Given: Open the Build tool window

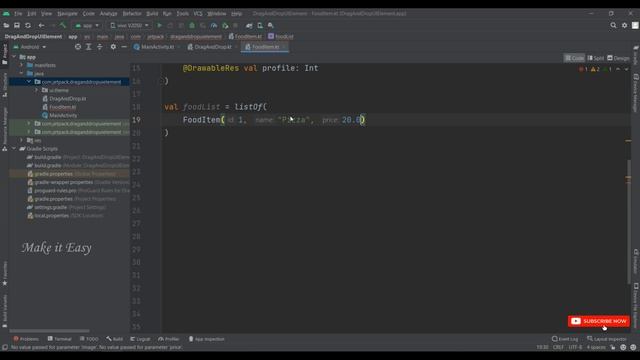Looking at the screenshot, I should 114,339.
